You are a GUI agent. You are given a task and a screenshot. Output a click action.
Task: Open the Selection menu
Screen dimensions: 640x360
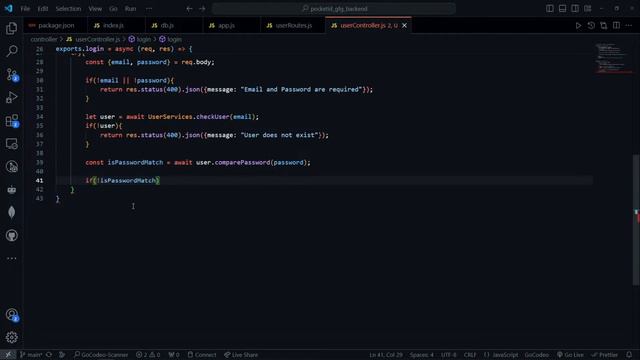(68, 9)
